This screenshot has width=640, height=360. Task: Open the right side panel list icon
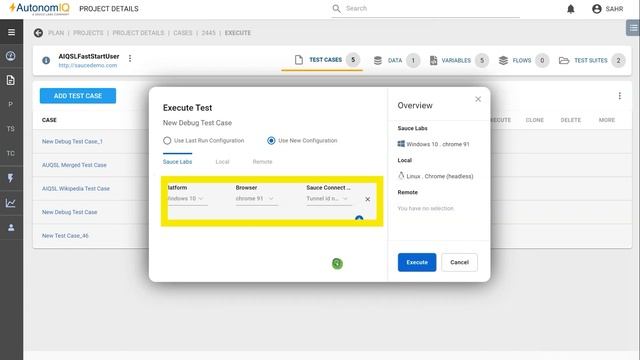coord(633,28)
